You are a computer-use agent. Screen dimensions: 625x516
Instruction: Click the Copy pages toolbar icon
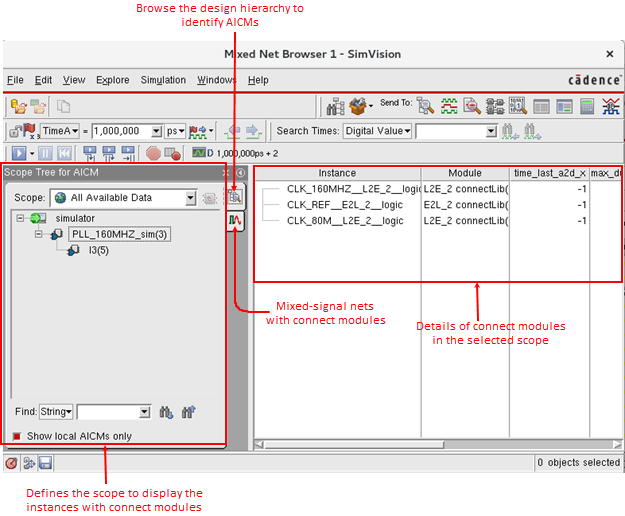pos(63,107)
